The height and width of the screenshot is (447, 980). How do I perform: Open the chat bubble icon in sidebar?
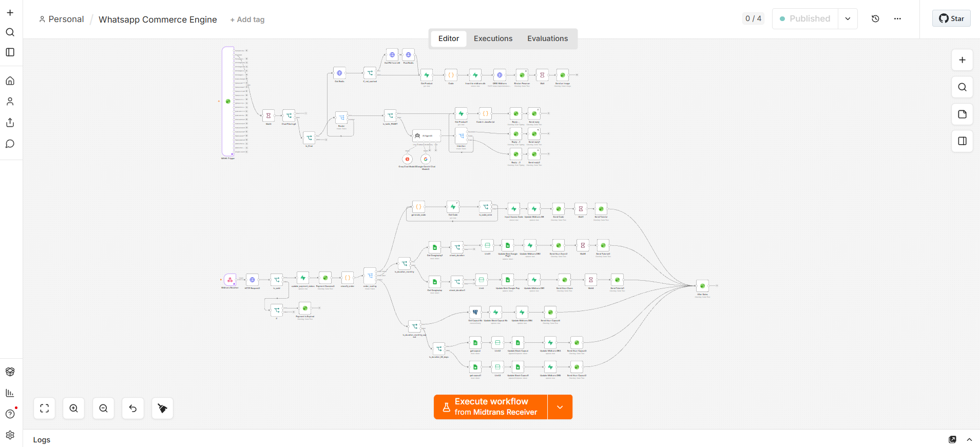[x=10, y=144]
